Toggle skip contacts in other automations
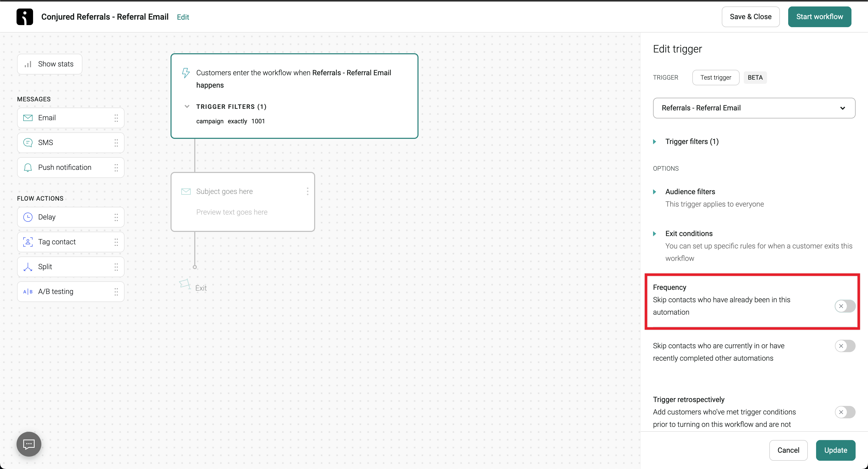 click(845, 346)
